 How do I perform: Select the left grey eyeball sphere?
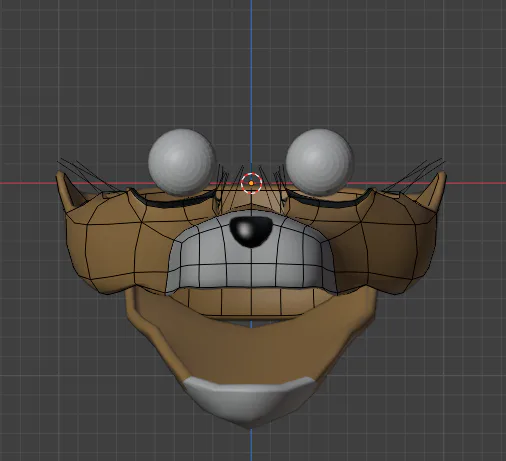[x=182, y=162]
